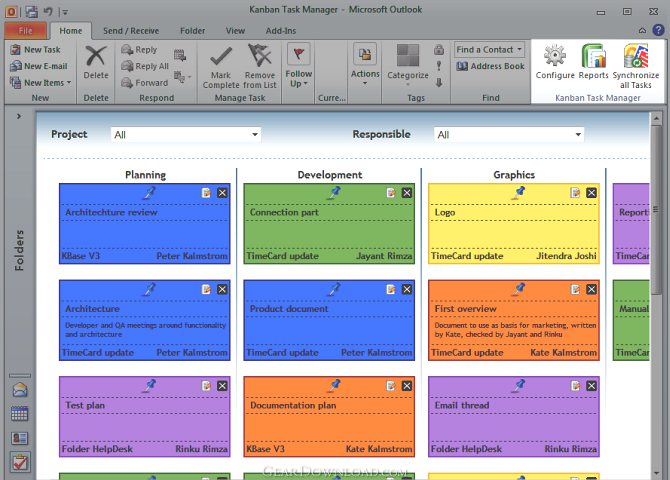Click the Reply button
Image resolution: width=670 pixels, height=480 pixels.
tap(139, 50)
